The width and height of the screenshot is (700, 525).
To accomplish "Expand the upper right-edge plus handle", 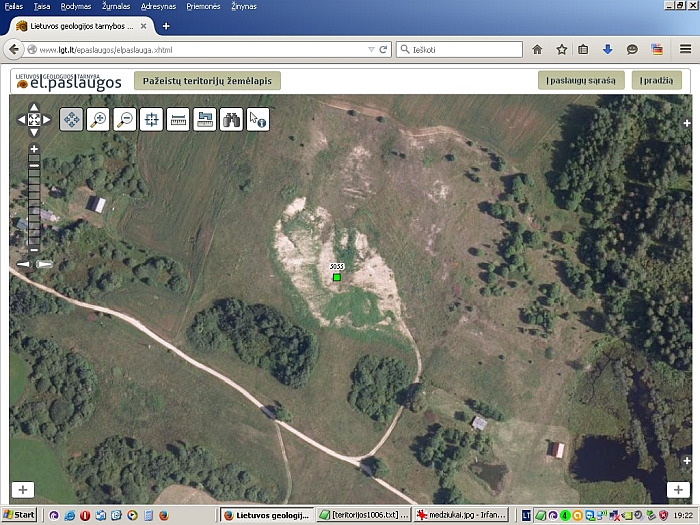I will (x=687, y=123).
